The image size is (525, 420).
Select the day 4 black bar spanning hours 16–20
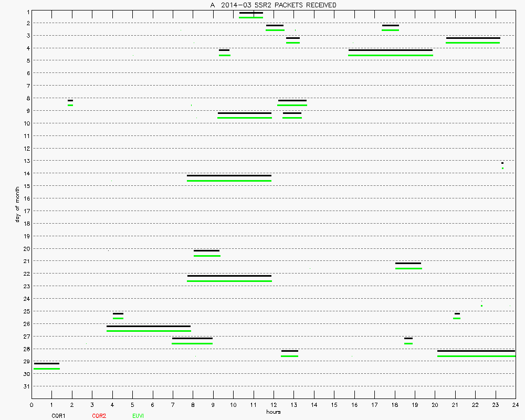(x=391, y=50)
